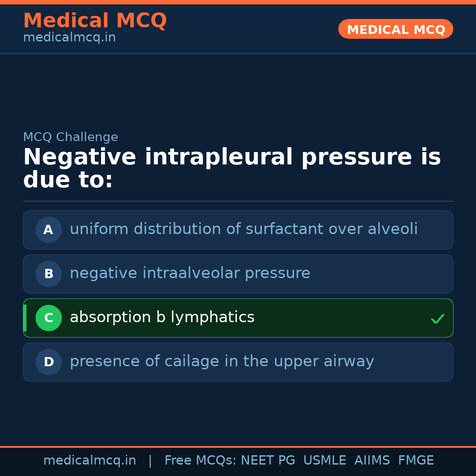Viewport: 476px width, 476px height.
Task: Click the orange MEDICAL MCQ badge
Action: tap(395, 30)
